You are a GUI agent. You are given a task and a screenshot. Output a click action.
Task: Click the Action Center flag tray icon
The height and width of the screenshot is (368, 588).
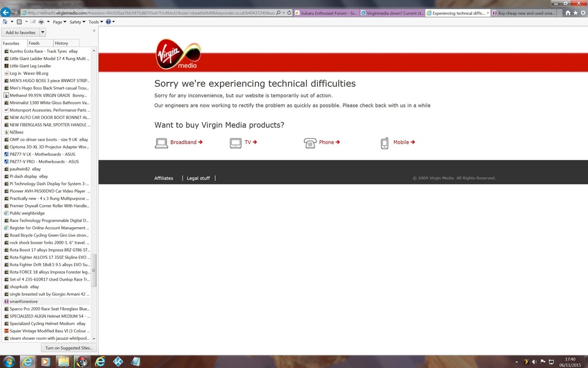tap(543, 362)
